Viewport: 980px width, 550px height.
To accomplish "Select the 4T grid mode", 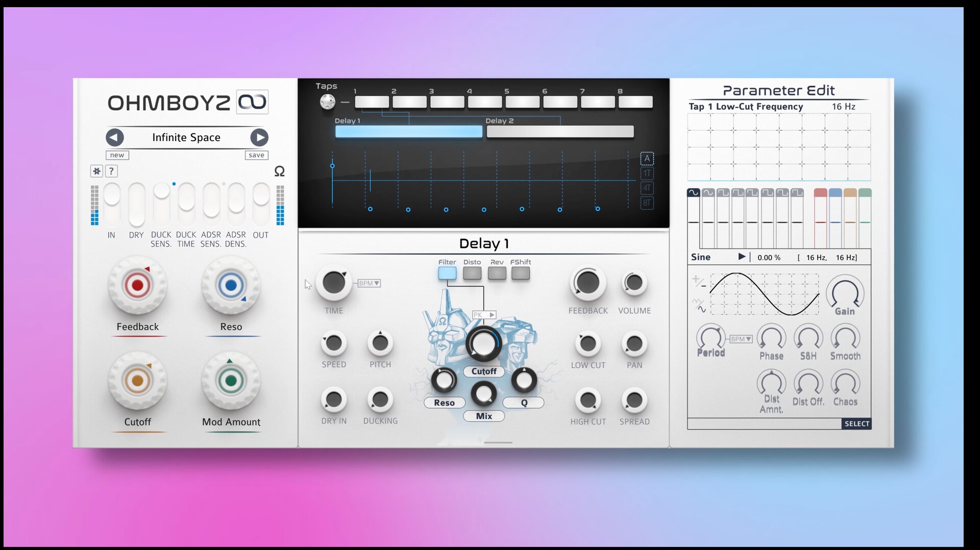I will (647, 188).
